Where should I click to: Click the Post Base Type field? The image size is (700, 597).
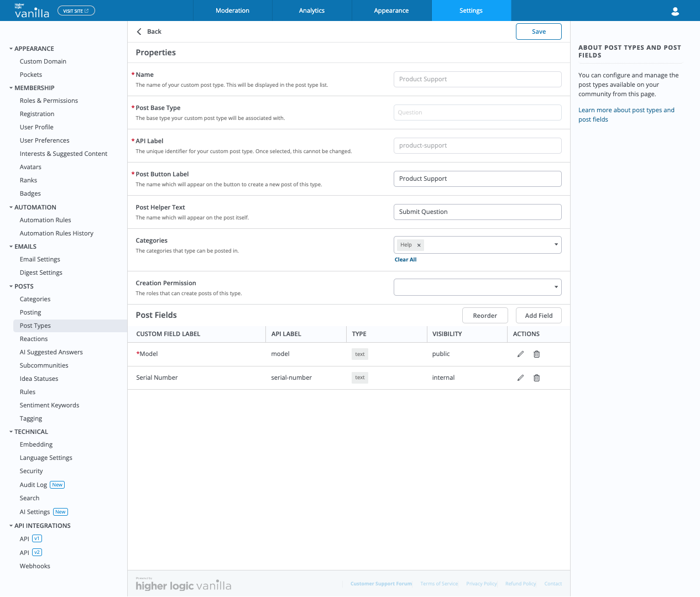click(478, 112)
